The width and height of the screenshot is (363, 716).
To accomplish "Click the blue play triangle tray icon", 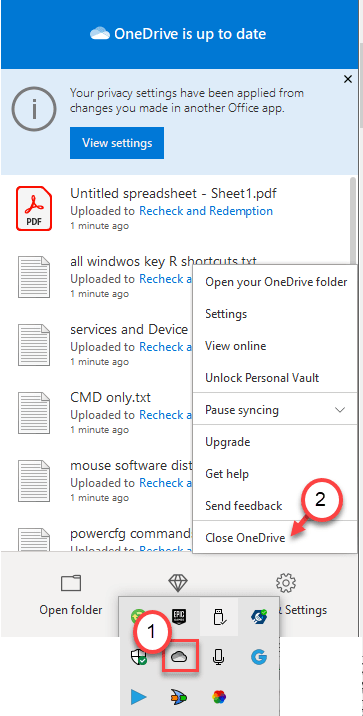I will [139, 697].
